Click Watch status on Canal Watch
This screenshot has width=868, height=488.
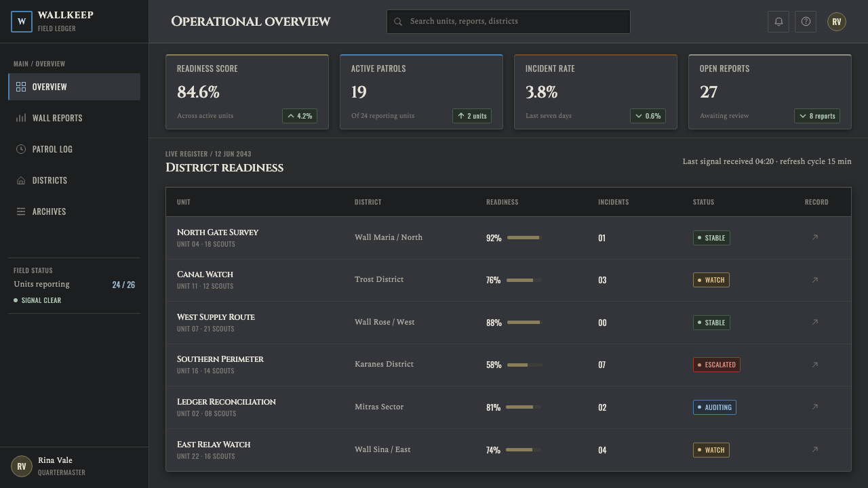711,280
